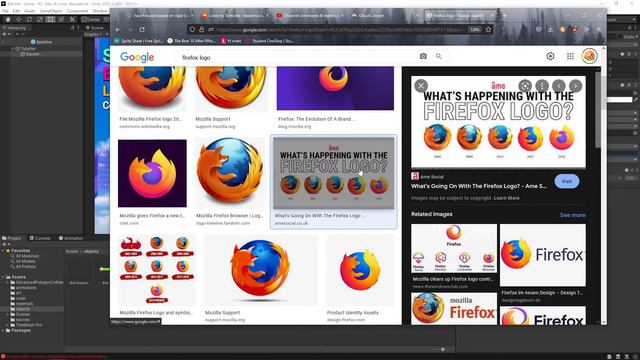Open the Unity Component menu

77,11
